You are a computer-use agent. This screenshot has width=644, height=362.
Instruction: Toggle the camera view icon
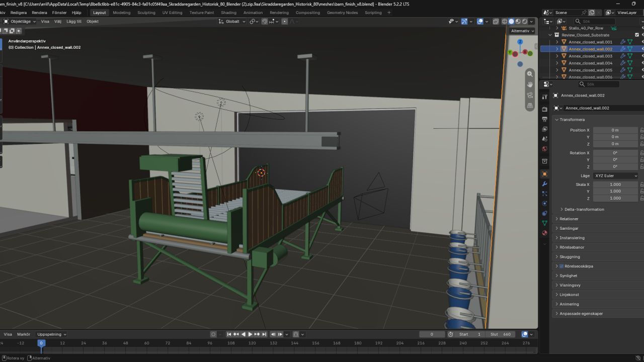pyautogui.click(x=530, y=95)
